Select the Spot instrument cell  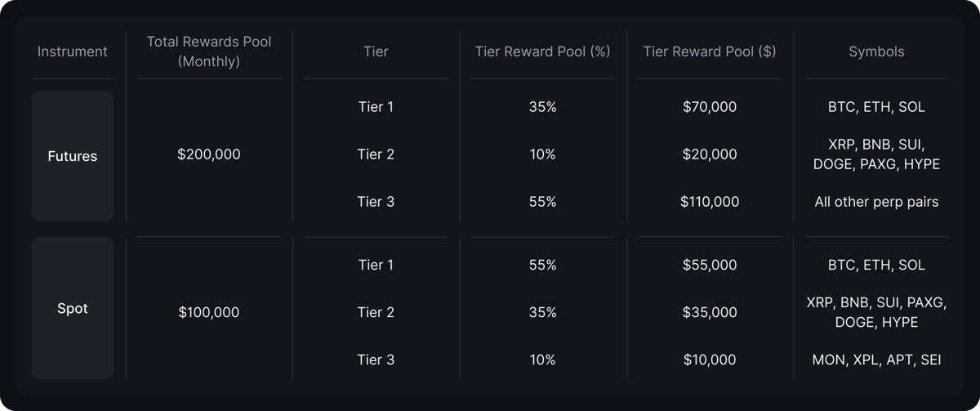coord(72,309)
